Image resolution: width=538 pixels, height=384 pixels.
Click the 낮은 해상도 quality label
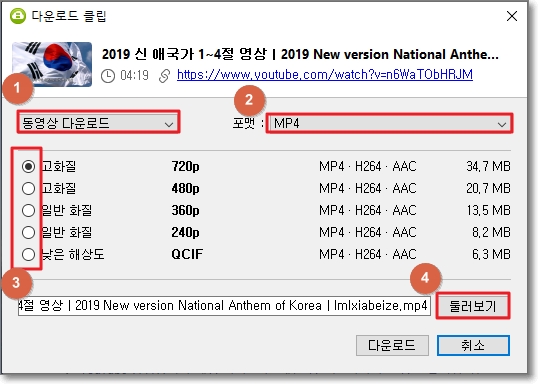click(73, 254)
